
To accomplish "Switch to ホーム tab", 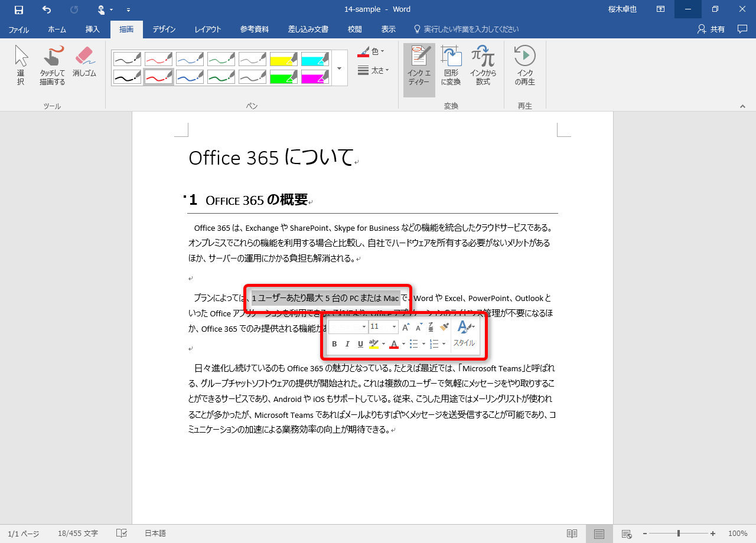I will click(57, 29).
